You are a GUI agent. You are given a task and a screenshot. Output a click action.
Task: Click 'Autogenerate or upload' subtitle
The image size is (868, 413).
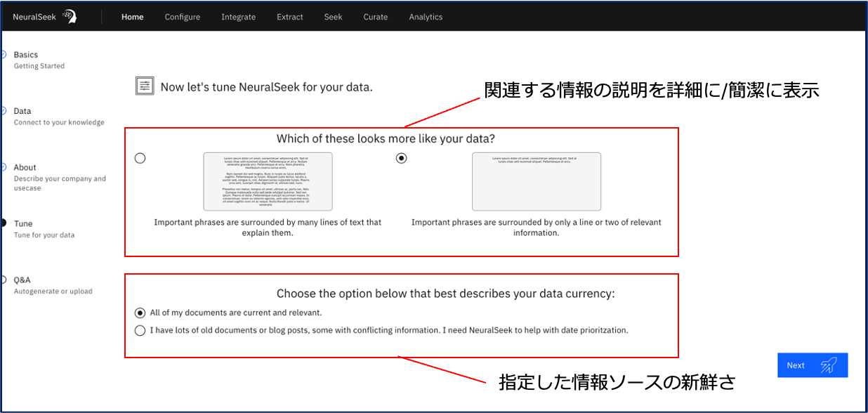coord(53,291)
